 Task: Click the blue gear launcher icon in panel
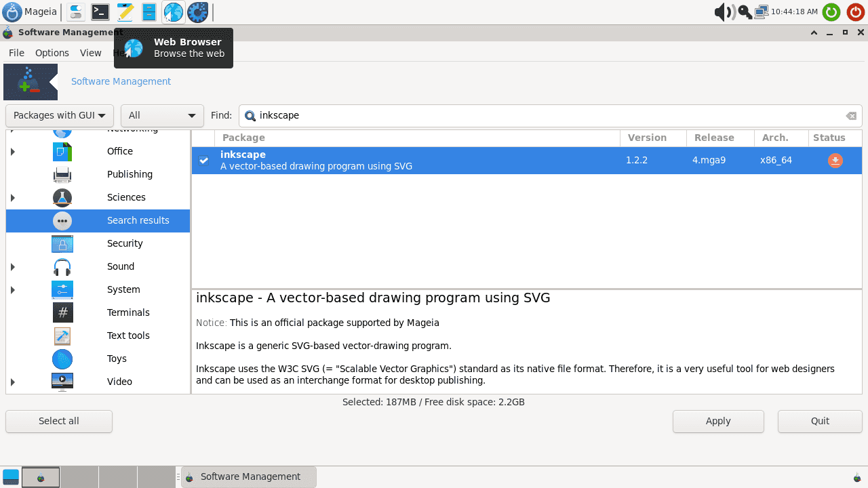[198, 12]
